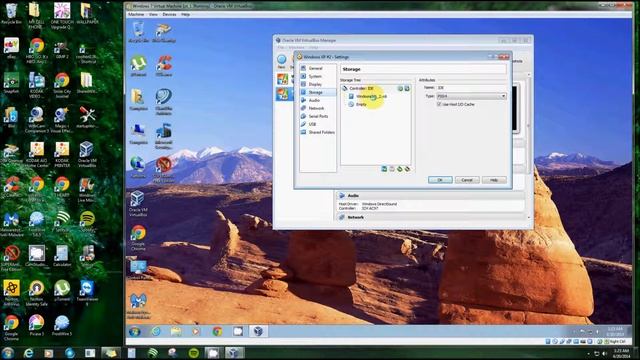
Task: Click TeamViewer shortcut on host desktop
Action: click(87, 293)
